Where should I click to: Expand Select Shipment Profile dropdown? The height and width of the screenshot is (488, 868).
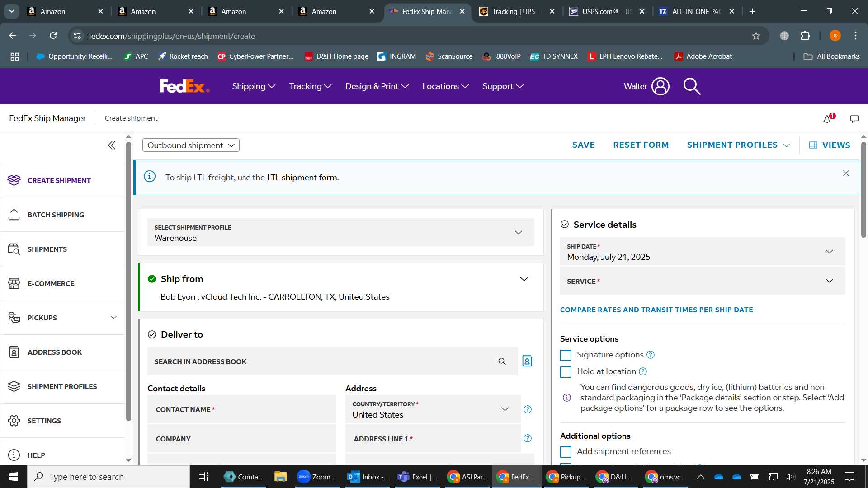[x=341, y=232]
